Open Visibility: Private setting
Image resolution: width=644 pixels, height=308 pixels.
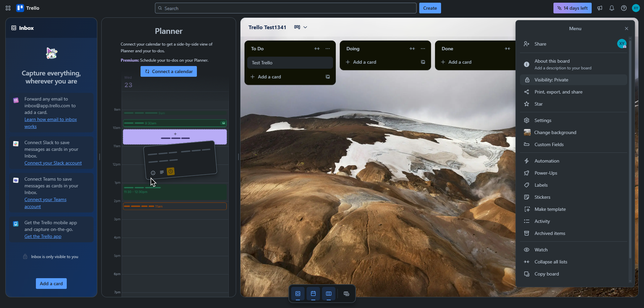coord(574,80)
